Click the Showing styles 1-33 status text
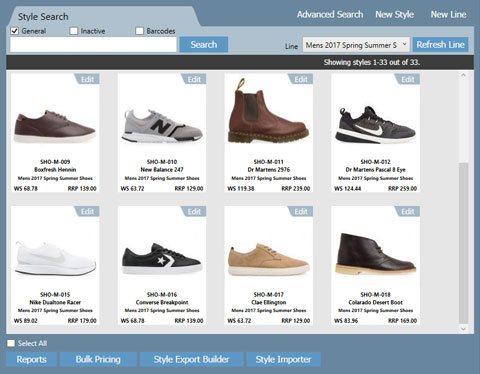Screen dimensions: 480x374 coord(372,62)
